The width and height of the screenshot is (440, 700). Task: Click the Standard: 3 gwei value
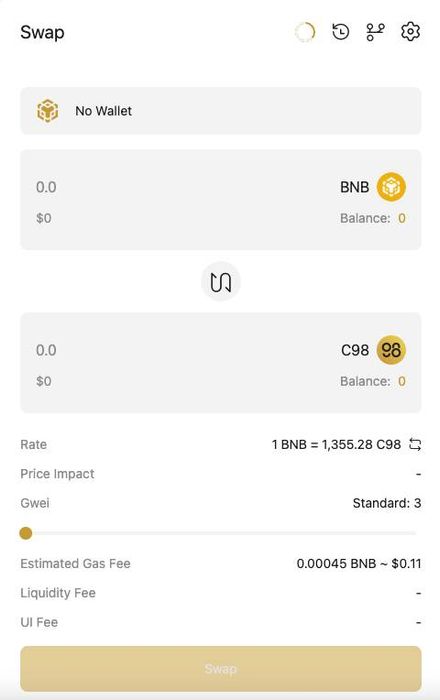[x=386, y=503]
